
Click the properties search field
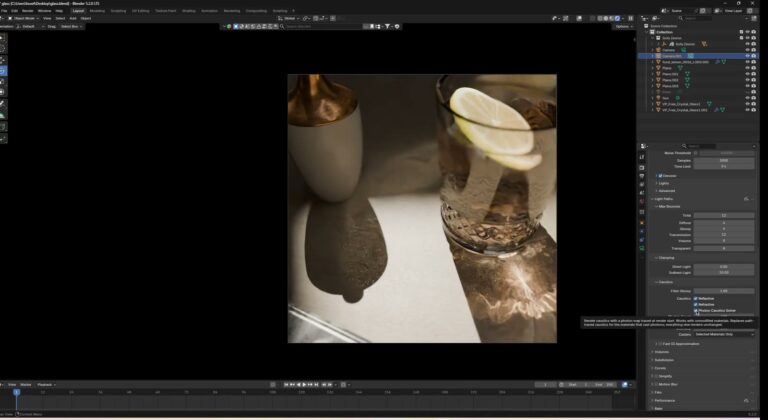(x=700, y=146)
